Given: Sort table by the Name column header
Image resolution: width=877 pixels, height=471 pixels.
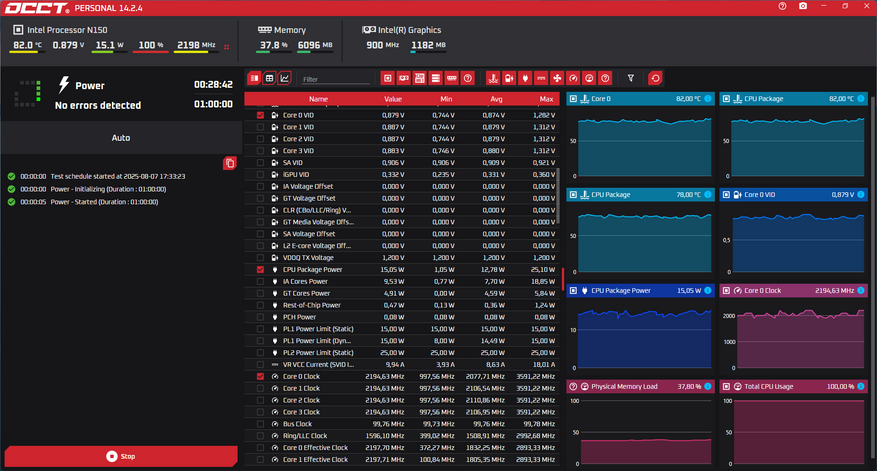Looking at the screenshot, I should coord(318,99).
